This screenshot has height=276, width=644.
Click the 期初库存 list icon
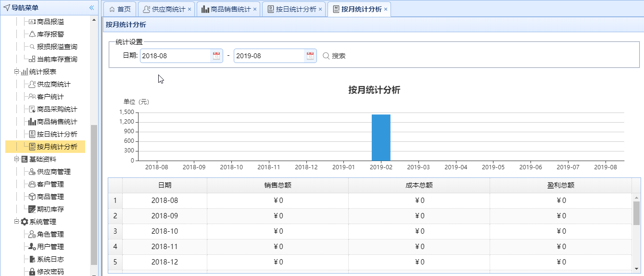pos(32,209)
